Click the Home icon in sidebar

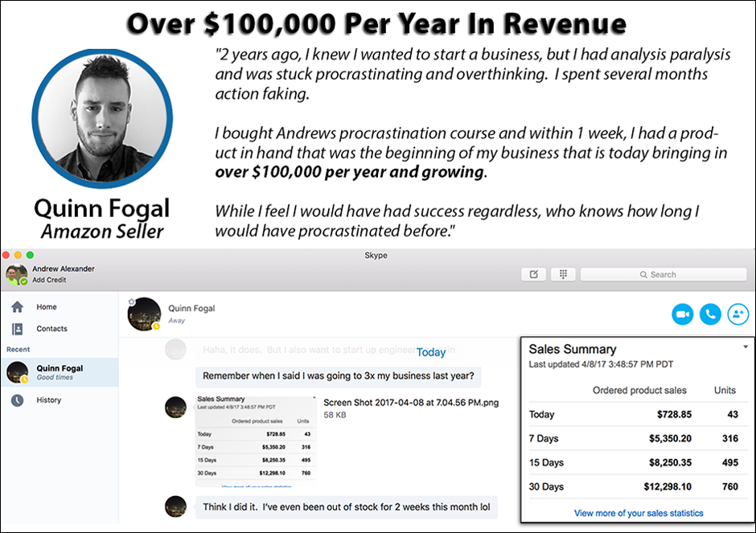coord(17,307)
